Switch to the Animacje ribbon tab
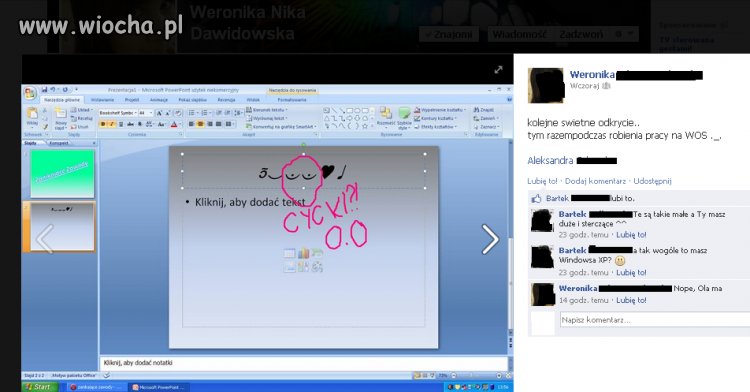 159,100
